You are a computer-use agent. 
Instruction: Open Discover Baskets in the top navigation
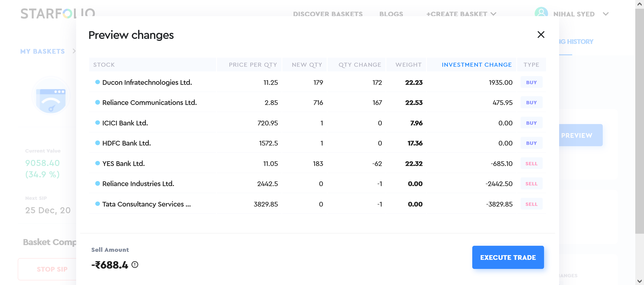[x=328, y=14]
